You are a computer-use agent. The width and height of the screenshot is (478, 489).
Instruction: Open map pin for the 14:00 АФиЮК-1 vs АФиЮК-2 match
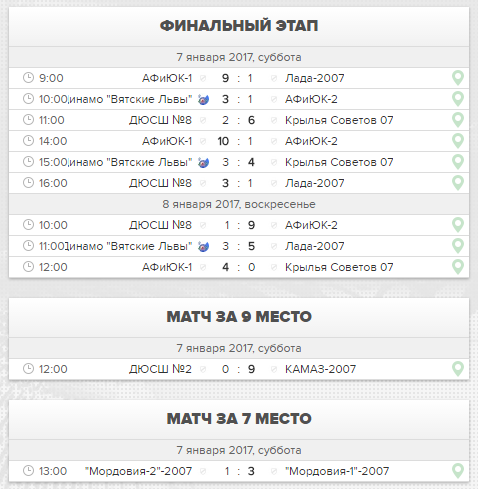[458, 141]
